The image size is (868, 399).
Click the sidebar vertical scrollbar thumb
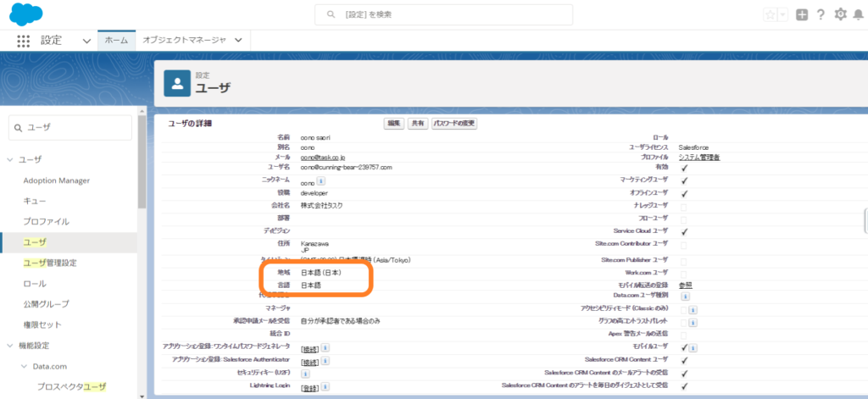pyautogui.click(x=142, y=160)
